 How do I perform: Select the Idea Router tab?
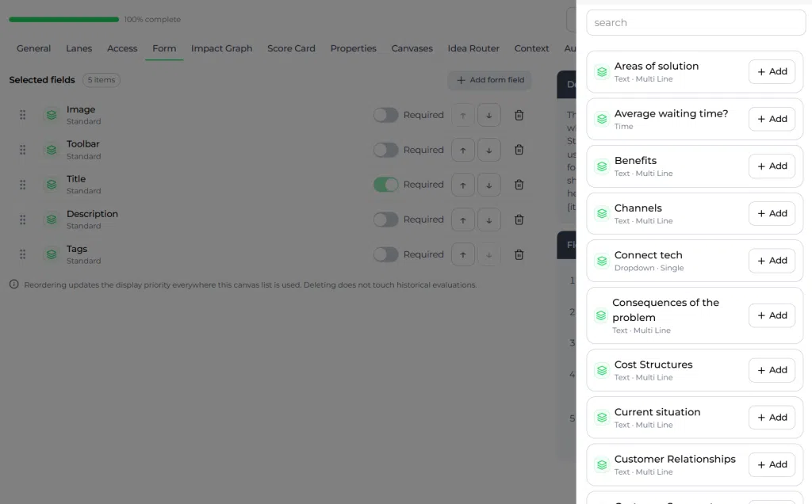click(473, 48)
